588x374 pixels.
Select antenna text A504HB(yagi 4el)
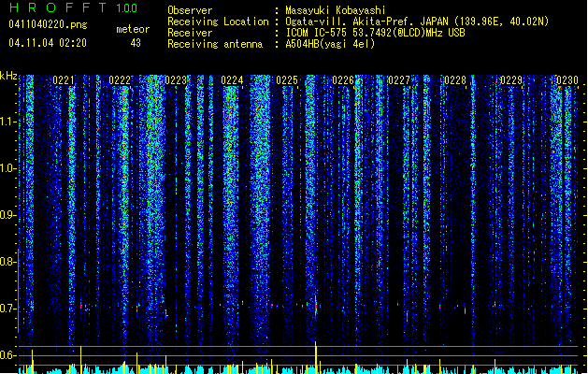[330, 44]
